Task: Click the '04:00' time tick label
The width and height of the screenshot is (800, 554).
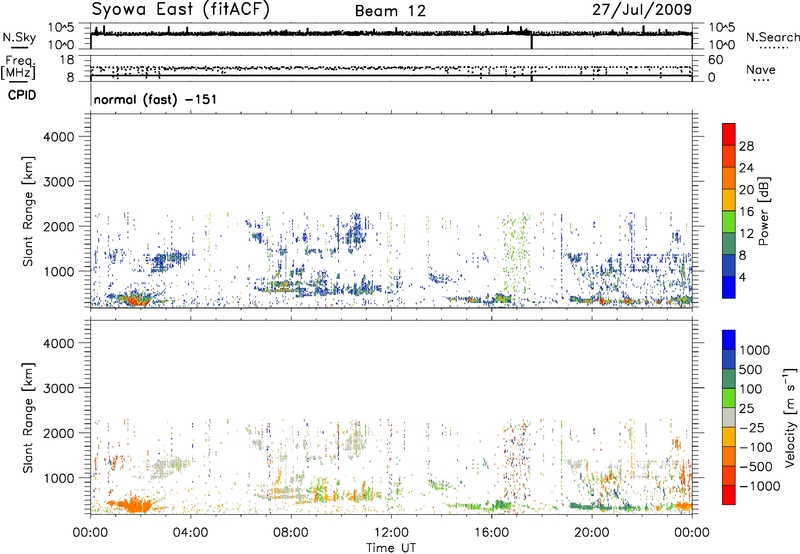Action: pos(190,533)
